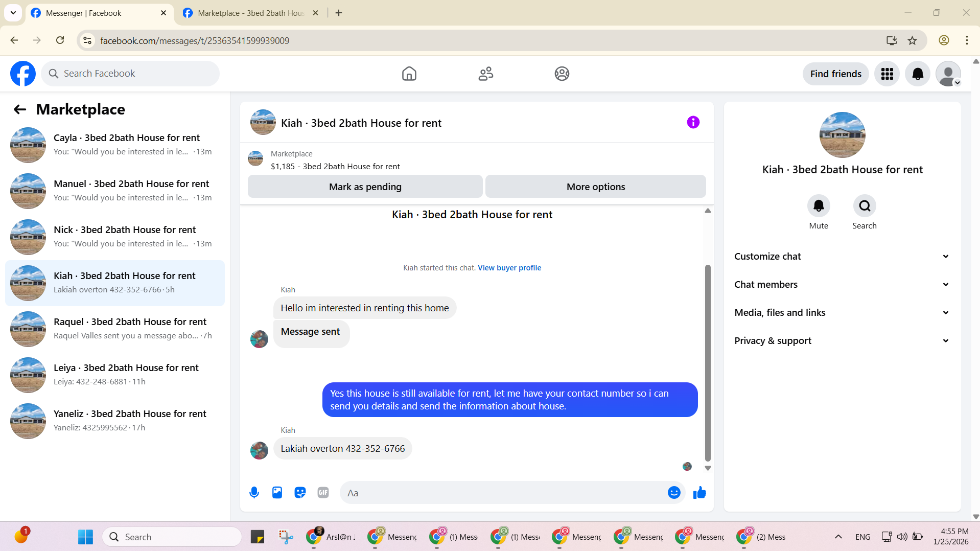
Task: Select Kiah's house rental conversation
Action: 115,283
